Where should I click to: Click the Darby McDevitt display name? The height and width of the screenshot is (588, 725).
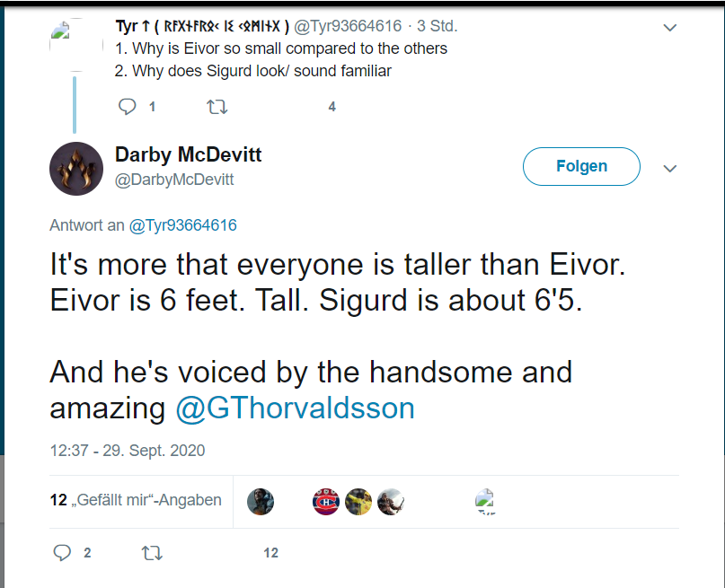(x=189, y=154)
